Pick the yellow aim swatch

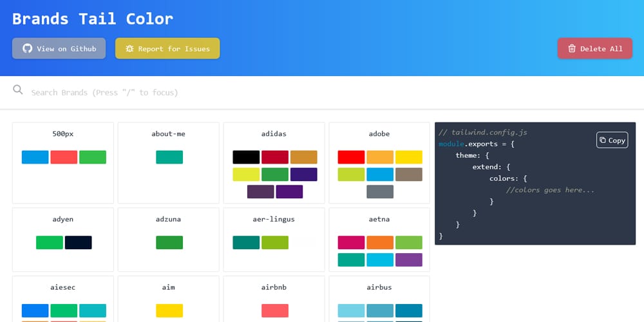pos(169,310)
